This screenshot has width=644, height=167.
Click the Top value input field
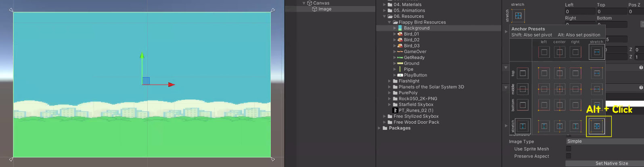[x=612, y=11]
